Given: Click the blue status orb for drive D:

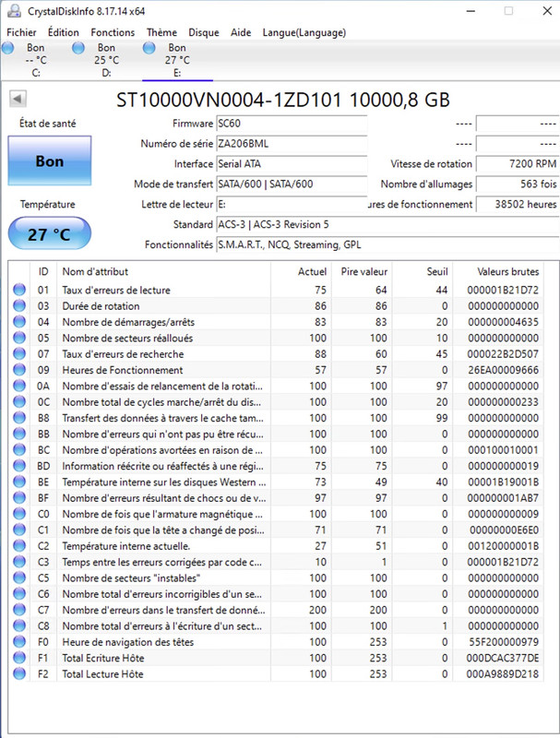Looking at the screenshot, I should [x=78, y=48].
